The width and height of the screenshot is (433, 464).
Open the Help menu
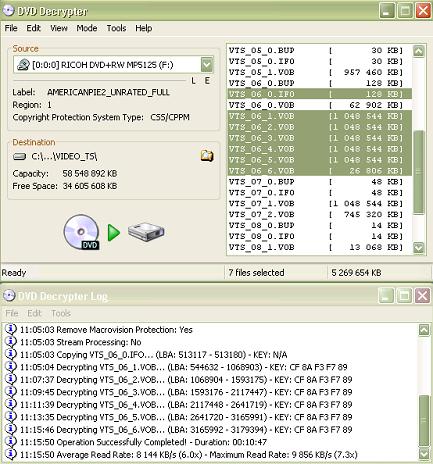coord(144,28)
